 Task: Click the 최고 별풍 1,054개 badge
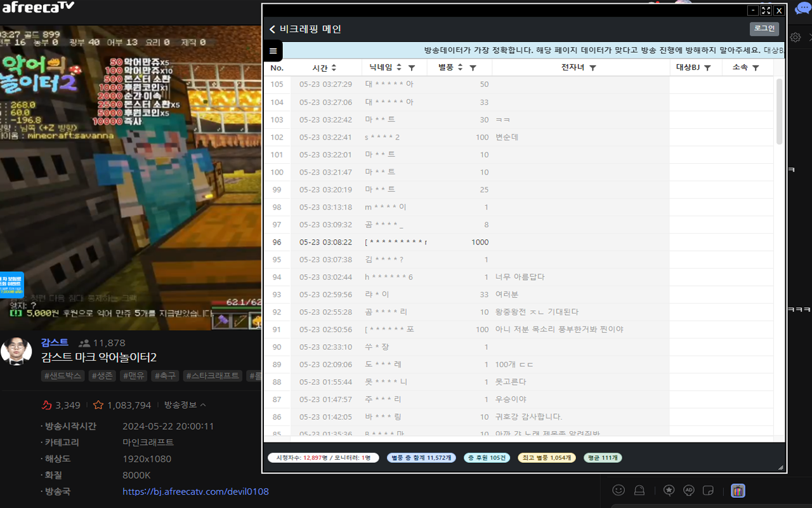pyautogui.click(x=547, y=458)
